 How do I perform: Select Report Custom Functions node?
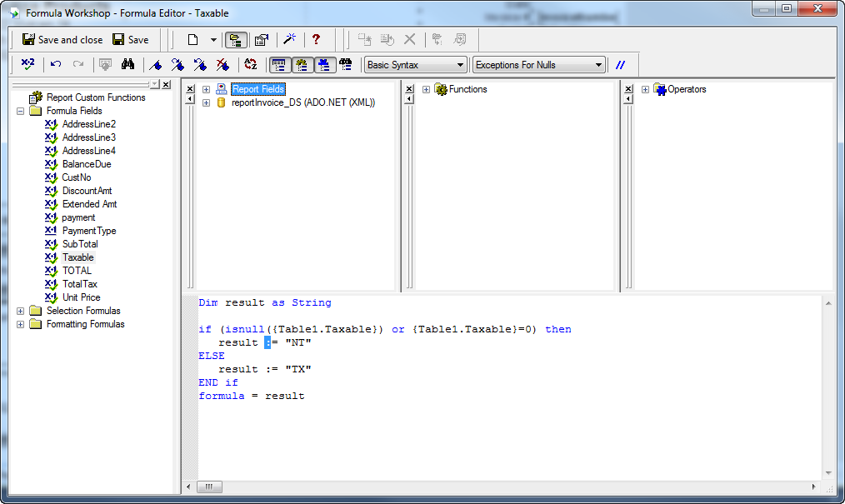pyautogui.click(x=96, y=97)
